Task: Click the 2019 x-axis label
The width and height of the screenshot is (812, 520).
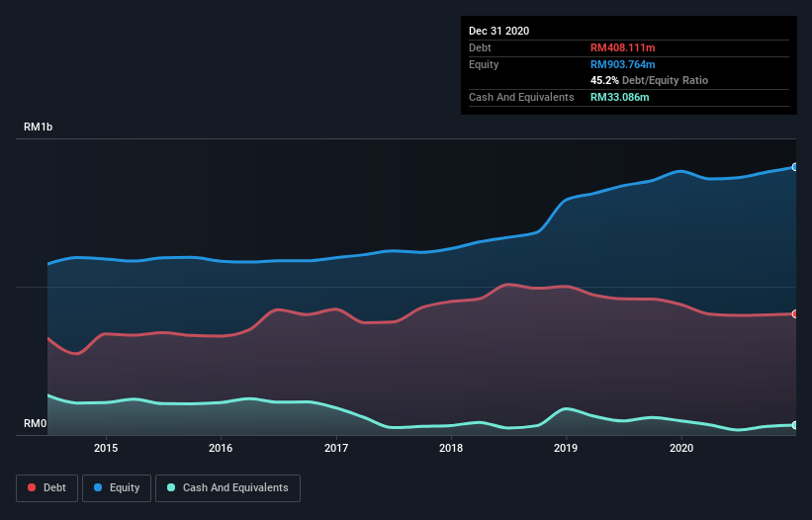Action: pos(566,448)
